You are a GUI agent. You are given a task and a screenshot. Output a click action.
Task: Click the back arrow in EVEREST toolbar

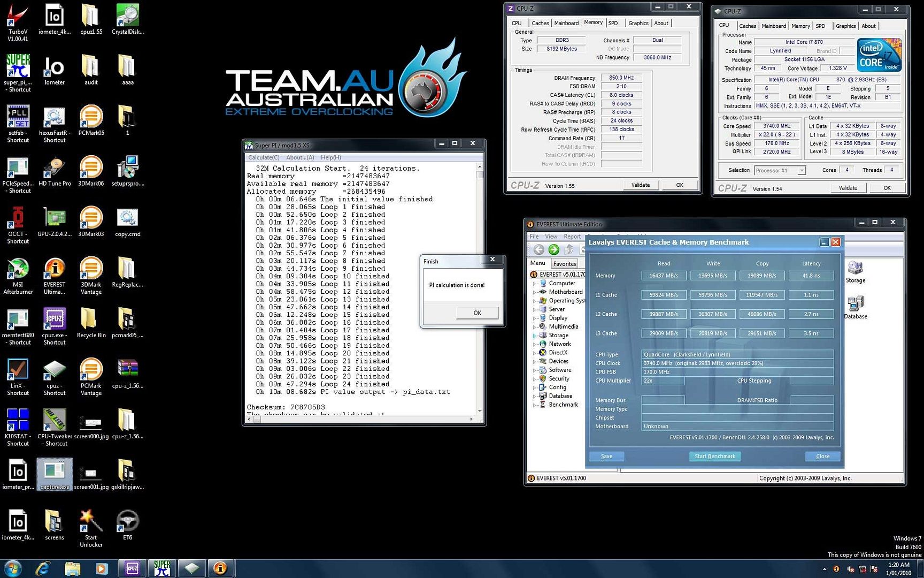pyautogui.click(x=538, y=249)
